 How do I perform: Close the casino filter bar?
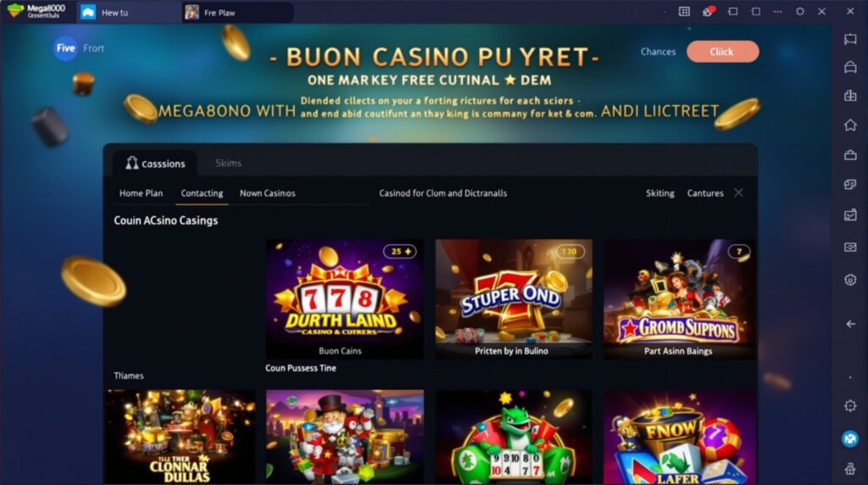738,192
